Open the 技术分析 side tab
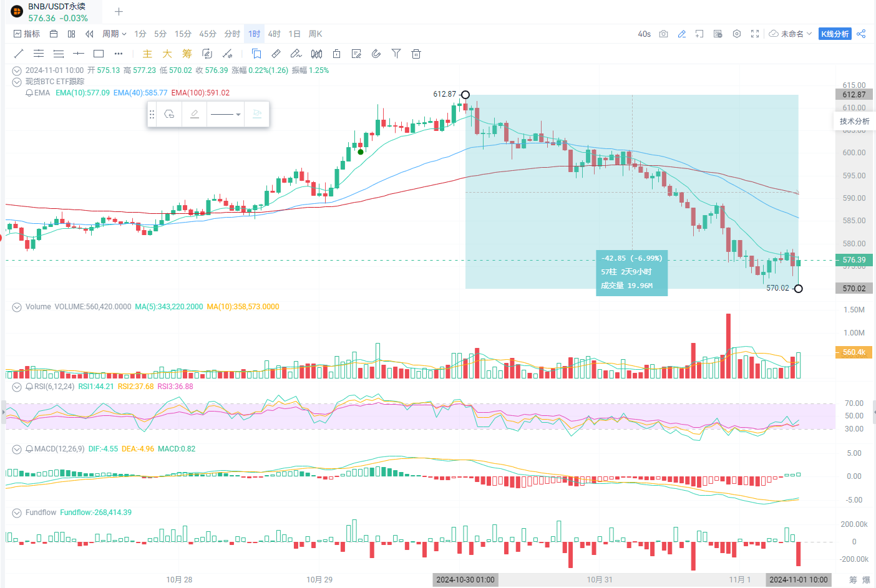Image resolution: width=876 pixels, height=588 pixels. pos(854,122)
